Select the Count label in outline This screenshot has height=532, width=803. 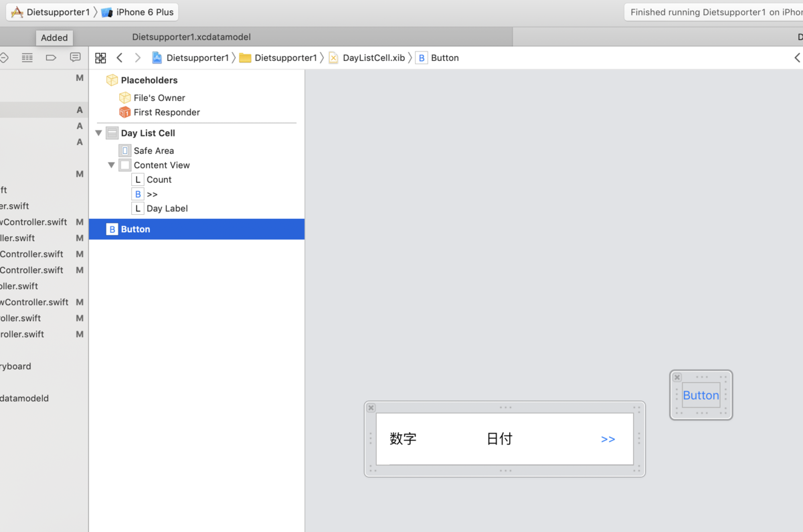click(159, 179)
